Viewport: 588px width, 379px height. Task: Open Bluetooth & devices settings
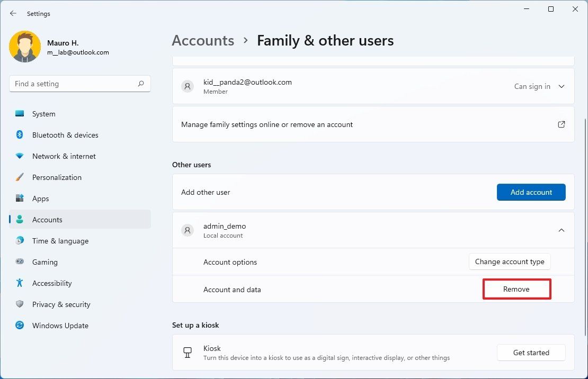pyautogui.click(x=65, y=135)
